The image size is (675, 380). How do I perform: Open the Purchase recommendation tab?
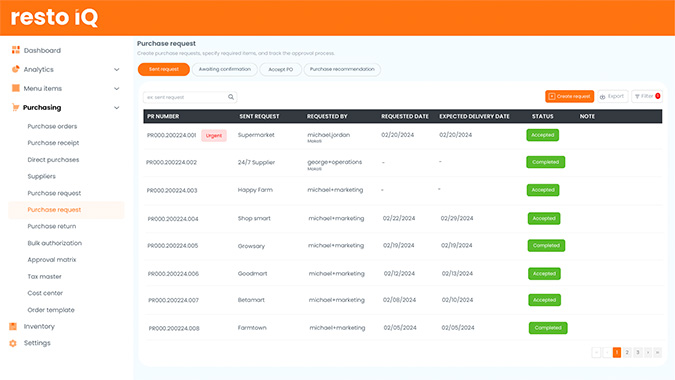click(342, 69)
